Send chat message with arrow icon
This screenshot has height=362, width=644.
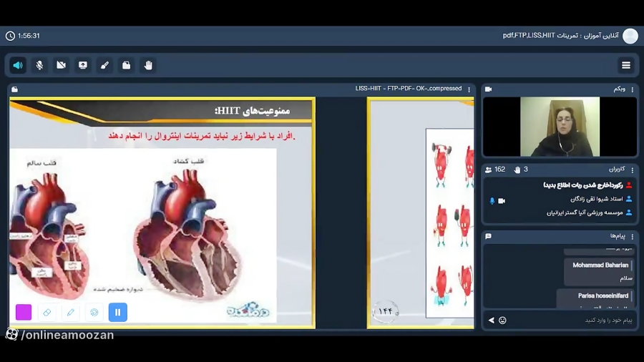pos(491,320)
